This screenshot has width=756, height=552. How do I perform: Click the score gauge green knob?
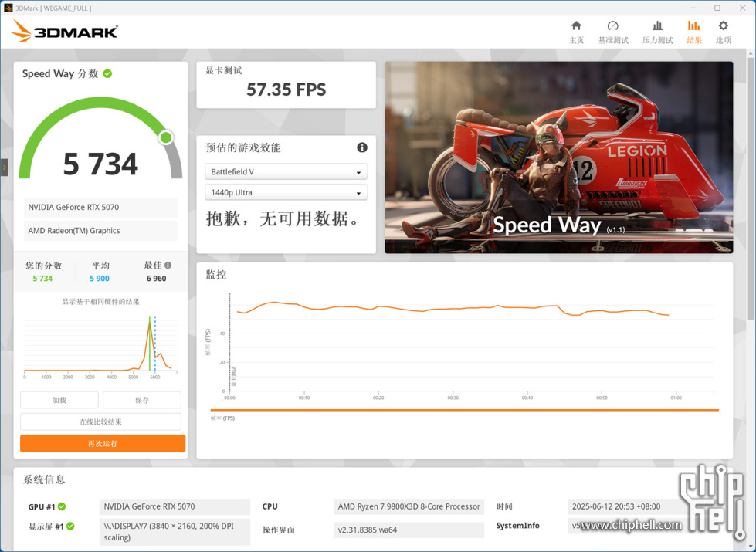pos(166,138)
